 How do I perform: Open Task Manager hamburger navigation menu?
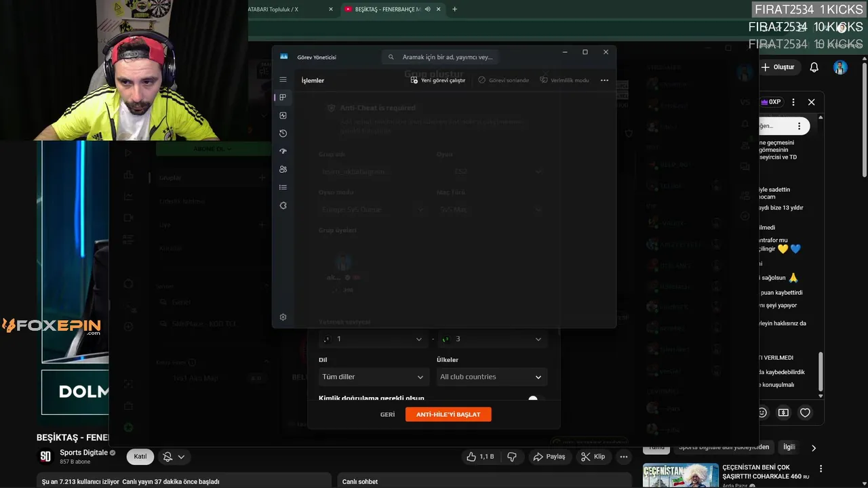[x=283, y=80]
